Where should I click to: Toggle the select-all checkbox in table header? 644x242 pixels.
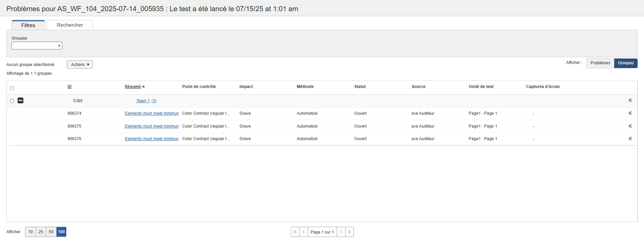tap(12, 88)
